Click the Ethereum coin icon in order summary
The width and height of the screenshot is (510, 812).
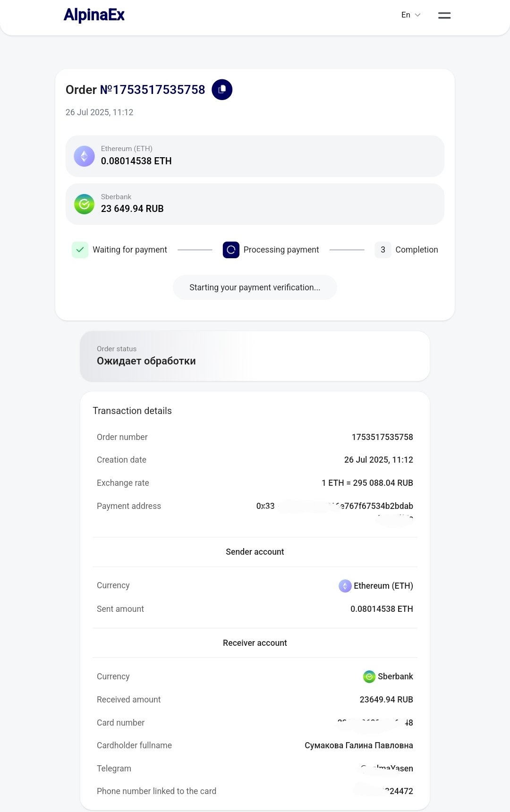85,156
